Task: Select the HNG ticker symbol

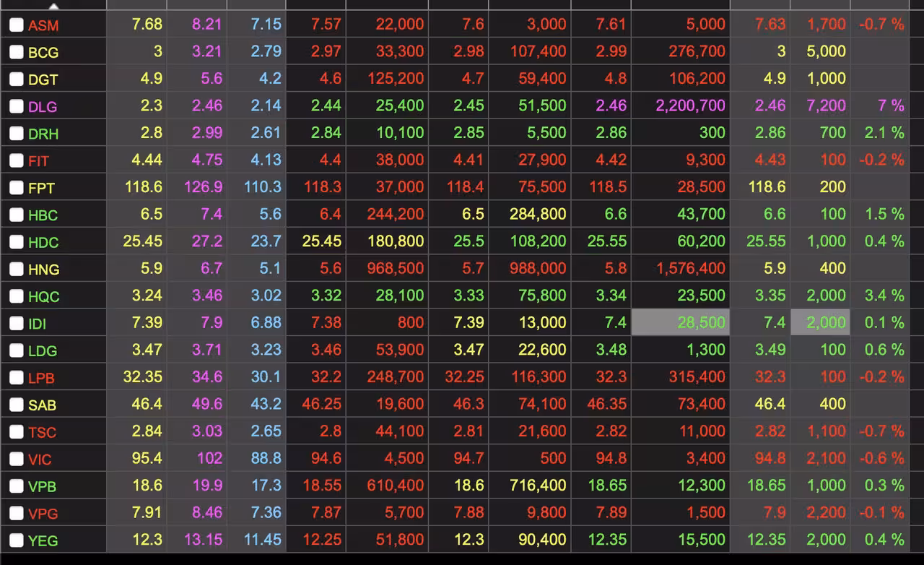Action: (x=44, y=269)
